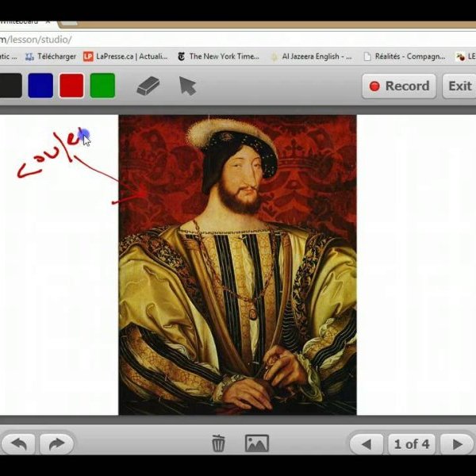476x476 pixels.
Task: Select the black pen color
Action: click(x=10, y=86)
